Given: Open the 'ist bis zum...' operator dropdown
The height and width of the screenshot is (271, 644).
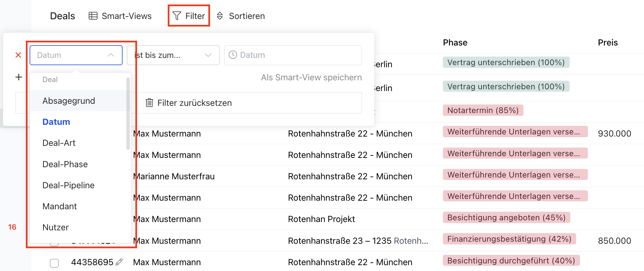Looking at the screenshot, I should (x=173, y=55).
